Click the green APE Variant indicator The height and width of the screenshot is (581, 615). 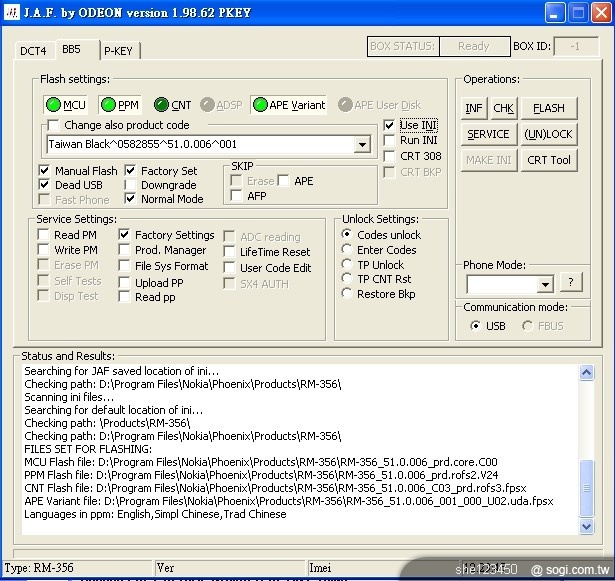click(260, 105)
